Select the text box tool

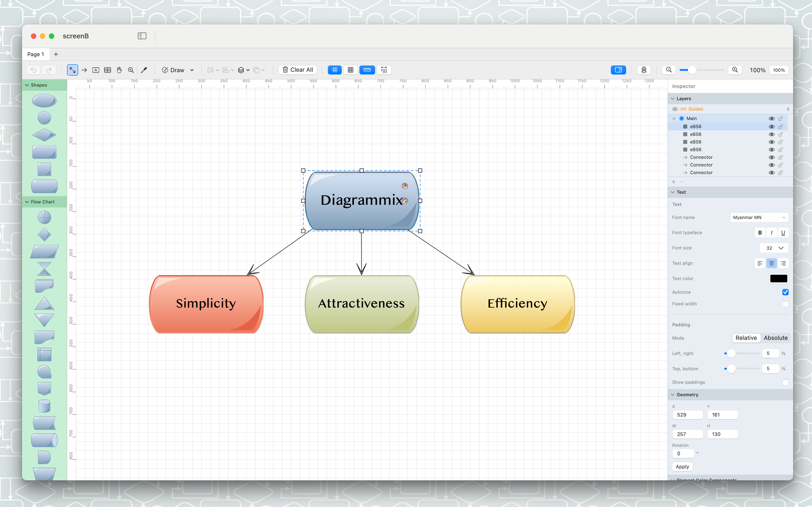[x=95, y=70]
